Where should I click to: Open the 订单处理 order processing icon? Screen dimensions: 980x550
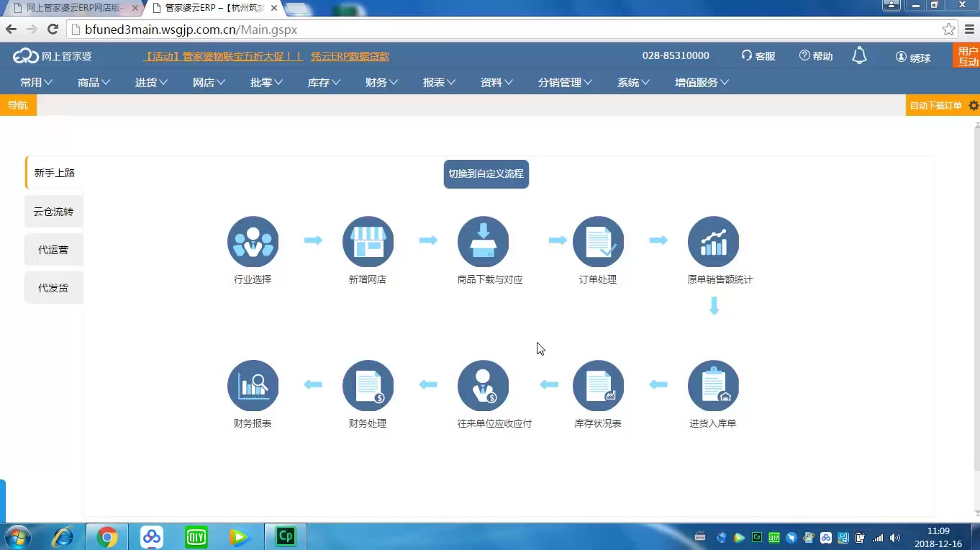tap(598, 242)
